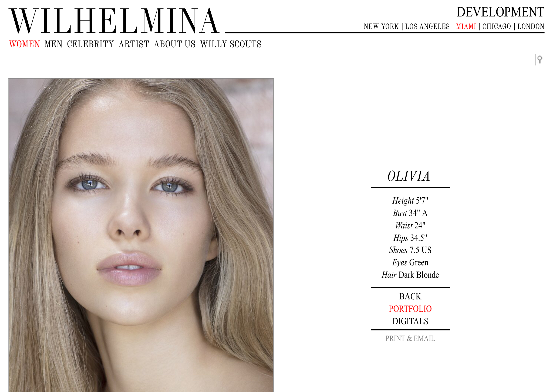Select the MIAMI location
This screenshot has height=392, width=553.
[x=466, y=26]
